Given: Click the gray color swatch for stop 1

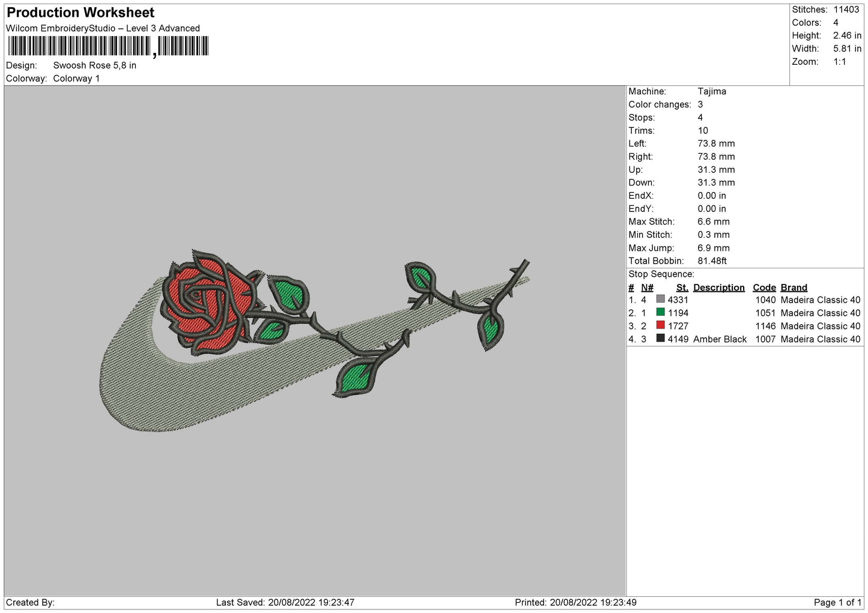Looking at the screenshot, I should (x=661, y=299).
